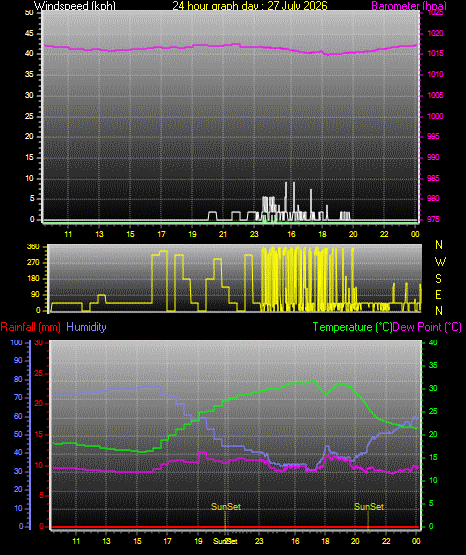This screenshot has width=466, height=555.
Task: Click windspeed axis value 35
Action: point(29,74)
